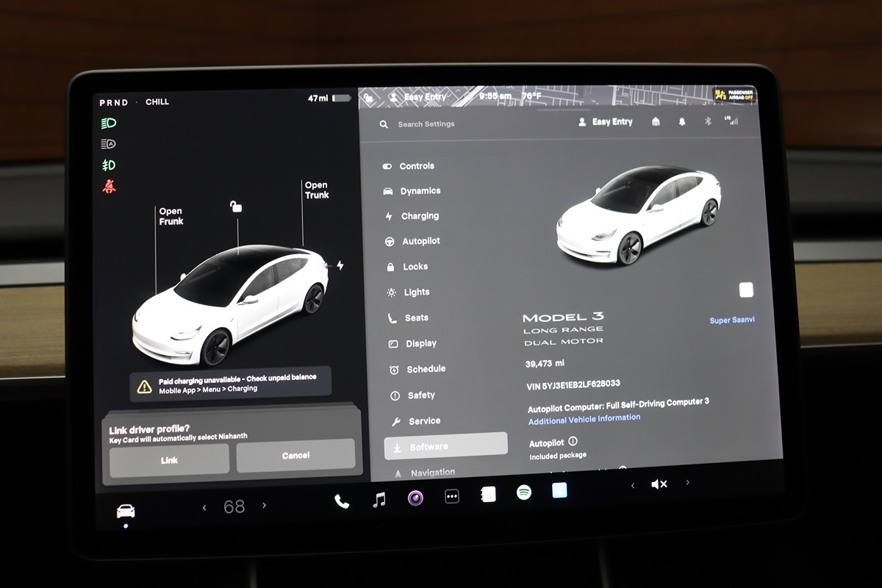Increase cabin temperature with right arrow

tap(265, 506)
